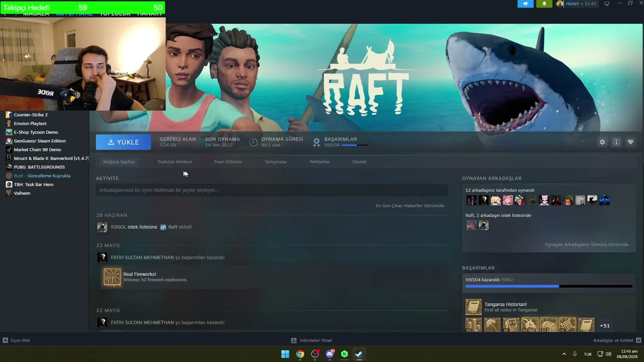Image resolution: width=644 pixels, height=362 pixels.
Task: Click the activity comment input field
Action: 272,190
